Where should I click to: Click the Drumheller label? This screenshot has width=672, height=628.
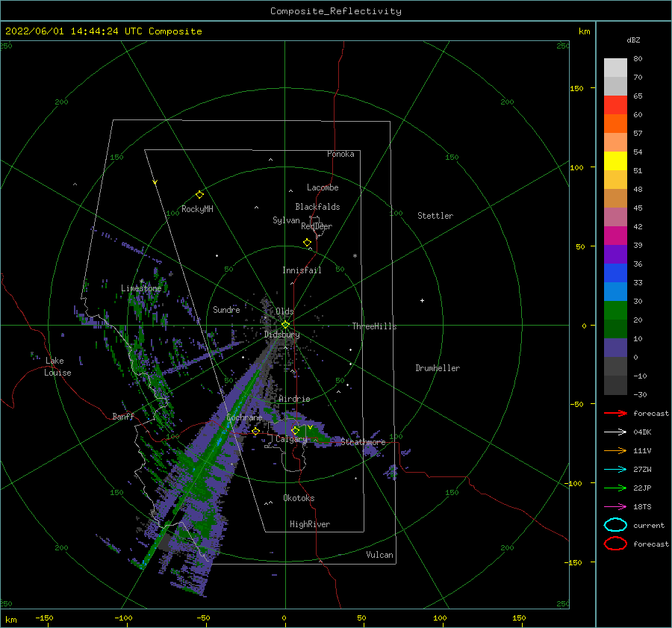[x=438, y=368]
